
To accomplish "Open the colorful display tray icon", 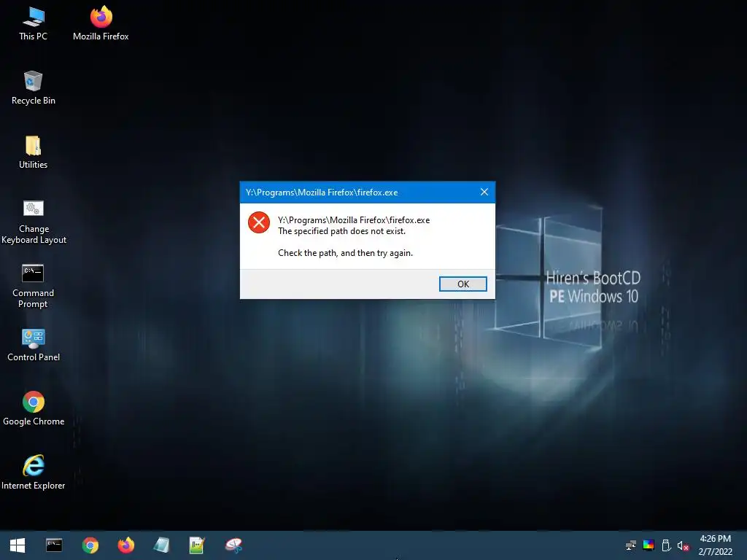I will tap(649, 545).
